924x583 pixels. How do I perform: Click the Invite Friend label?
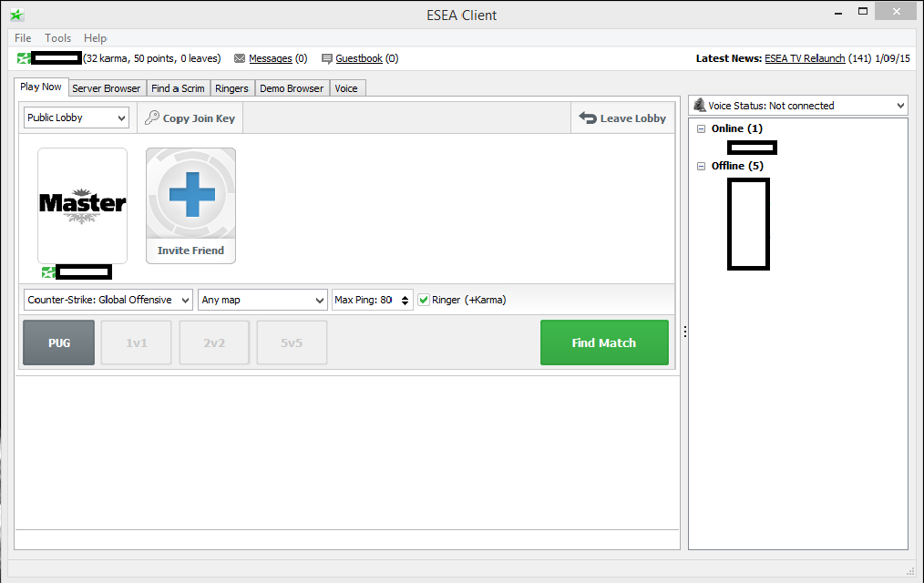click(191, 251)
